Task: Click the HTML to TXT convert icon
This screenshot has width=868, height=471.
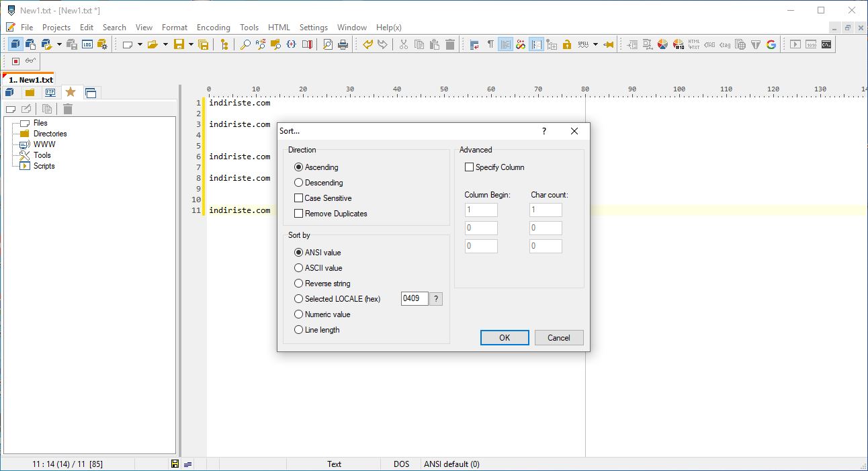Action: click(694, 44)
